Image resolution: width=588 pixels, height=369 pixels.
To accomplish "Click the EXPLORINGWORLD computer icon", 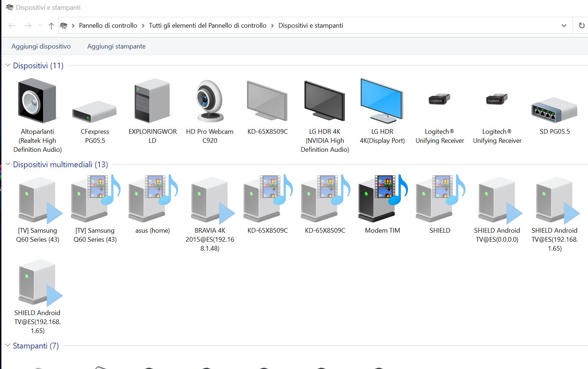I will click(x=152, y=101).
